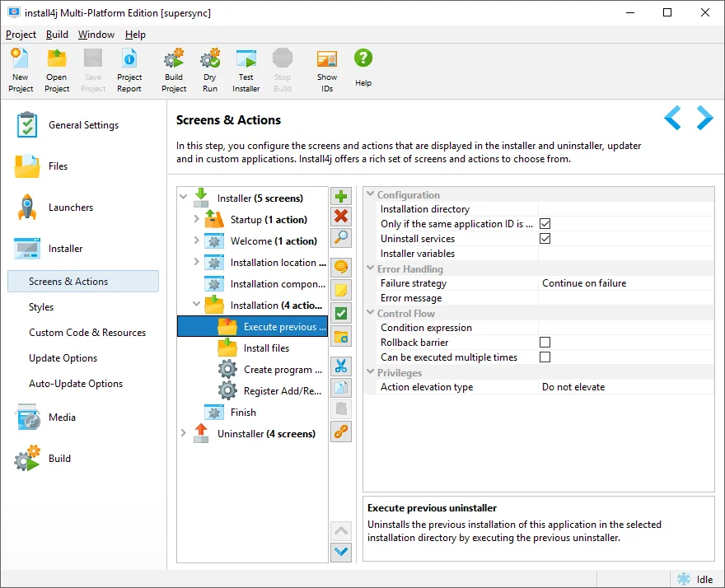Click the Open Project toolbar icon
This screenshot has width=725, height=588.
57,70
